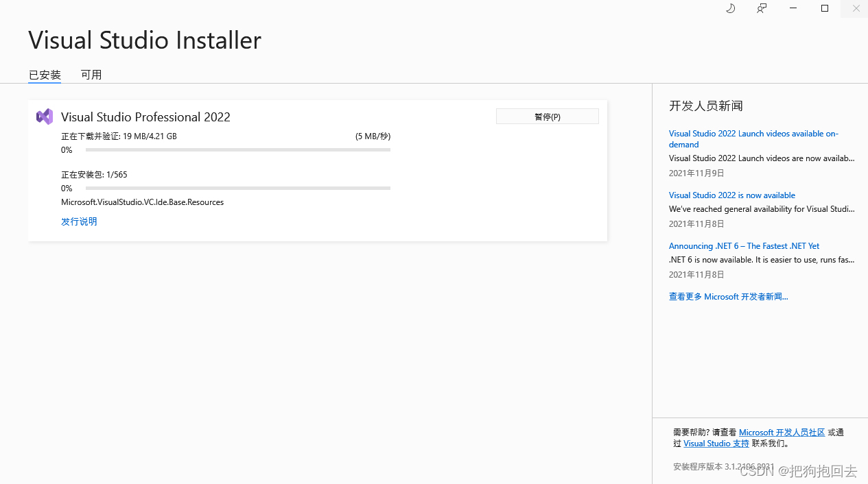This screenshot has width=868, height=484.
Task: Click 正在下载并验证: 19 MB/4.21 GB text
Action: (119, 136)
